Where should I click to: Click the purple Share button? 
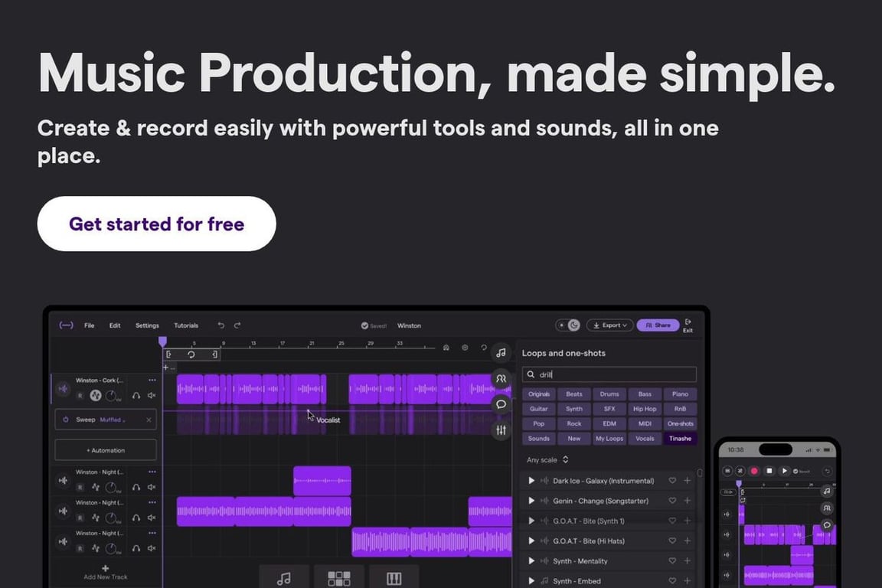(658, 325)
